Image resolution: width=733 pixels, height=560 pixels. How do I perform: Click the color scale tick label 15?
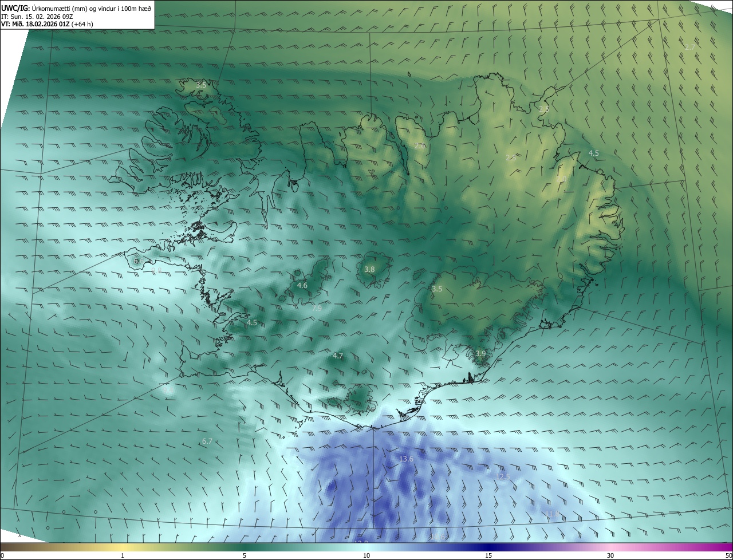(488, 555)
